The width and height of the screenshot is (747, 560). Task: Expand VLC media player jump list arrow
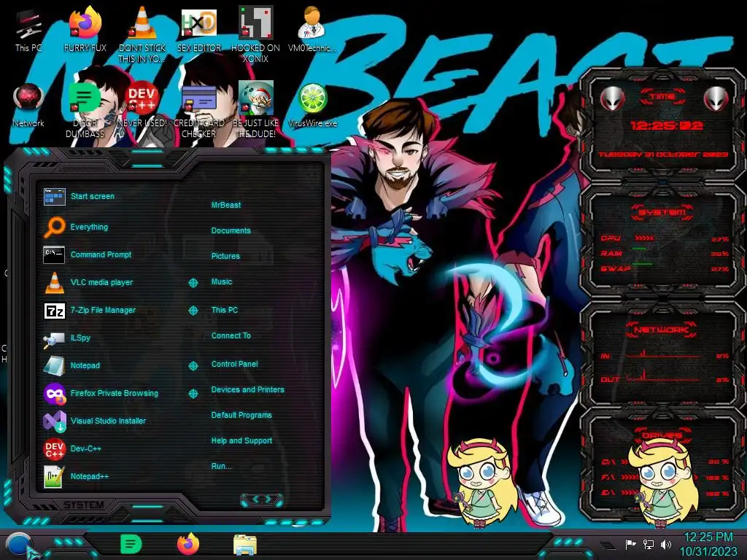(193, 283)
